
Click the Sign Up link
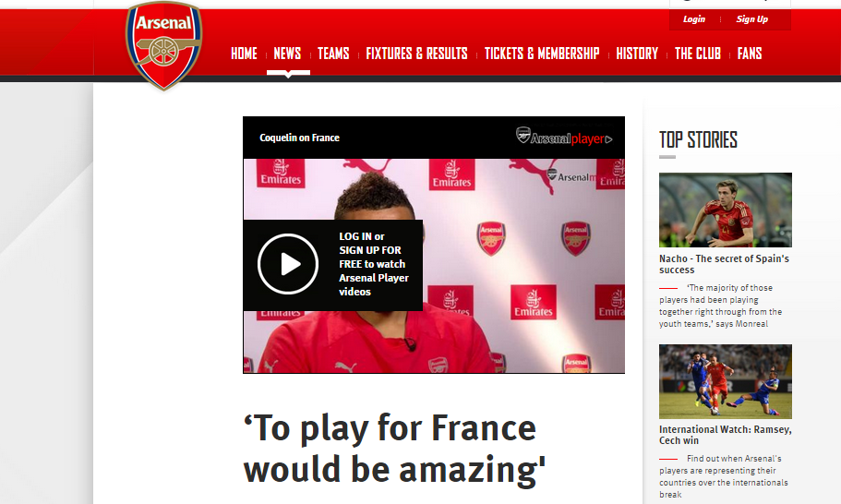coord(752,19)
